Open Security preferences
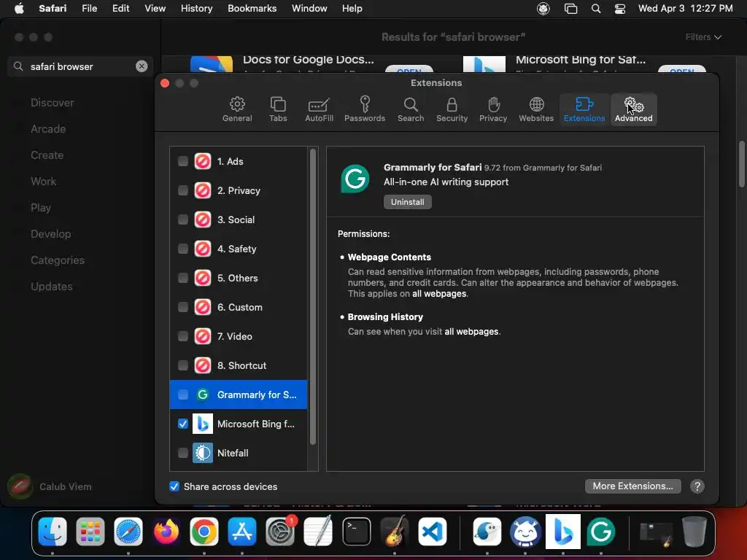Screen dimensions: 747x560 click(452, 109)
